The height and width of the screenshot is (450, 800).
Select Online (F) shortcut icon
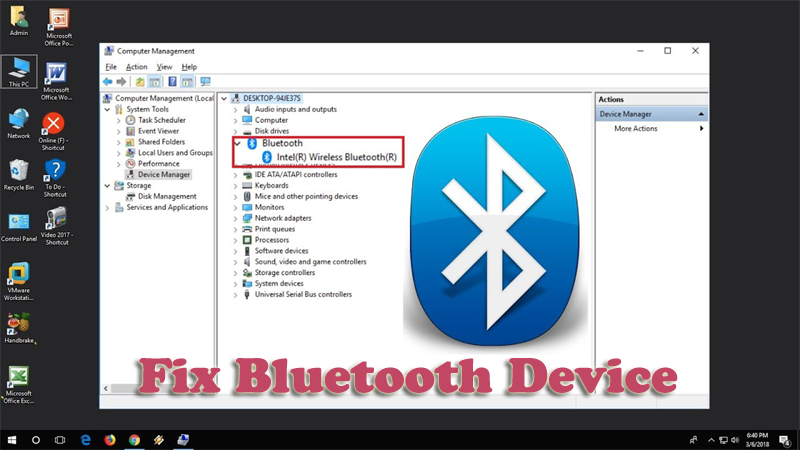[53, 132]
